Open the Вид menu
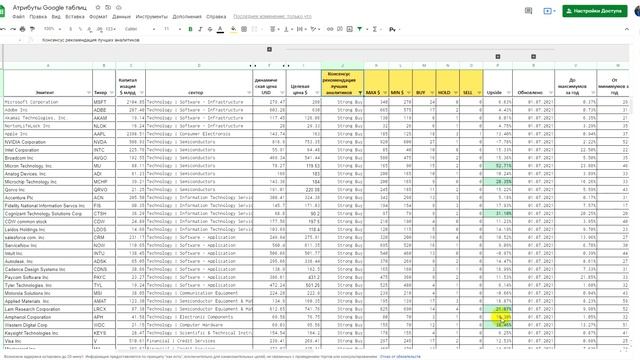 [x=56, y=17]
